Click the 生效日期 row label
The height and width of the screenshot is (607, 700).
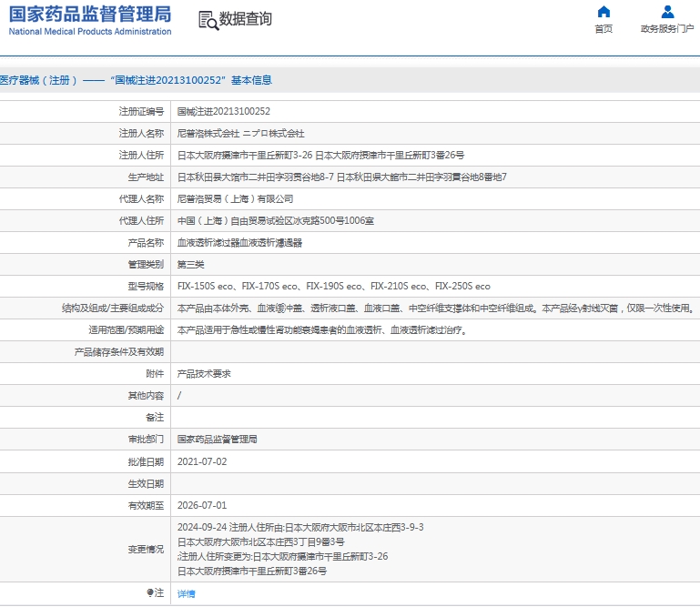coord(146,484)
